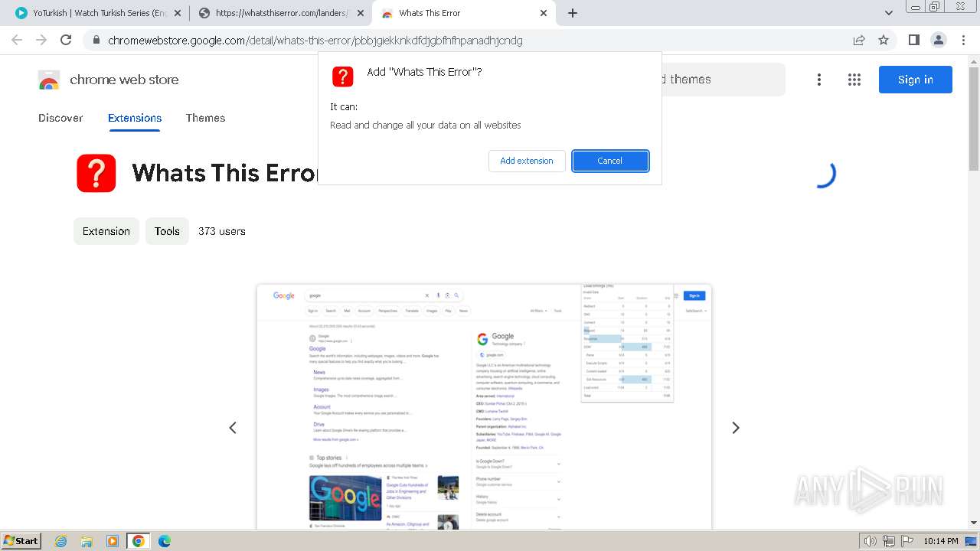Close the YoTurkish tab
Image resolution: width=980 pixels, height=551 pixels.
point(178,13)
